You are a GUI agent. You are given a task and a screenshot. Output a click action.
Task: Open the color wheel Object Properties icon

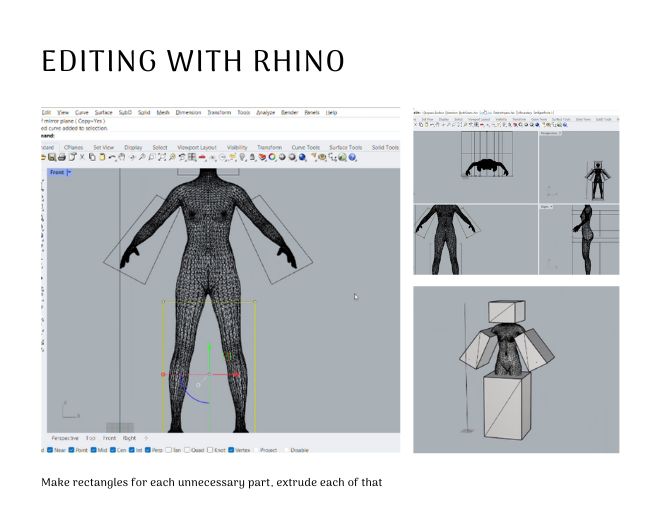coord(272,157)
